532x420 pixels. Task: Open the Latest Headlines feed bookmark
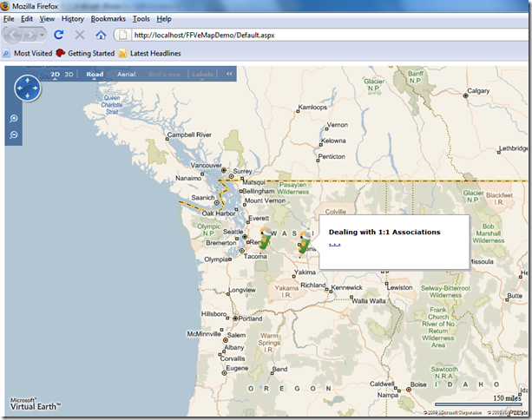[150, 53]
